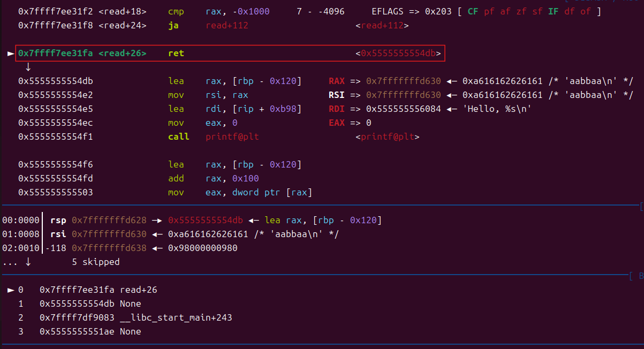The height and width of the screenshot is (349, 644).
Task: Select the EFLAGS label
Action: tap(390, 11)
